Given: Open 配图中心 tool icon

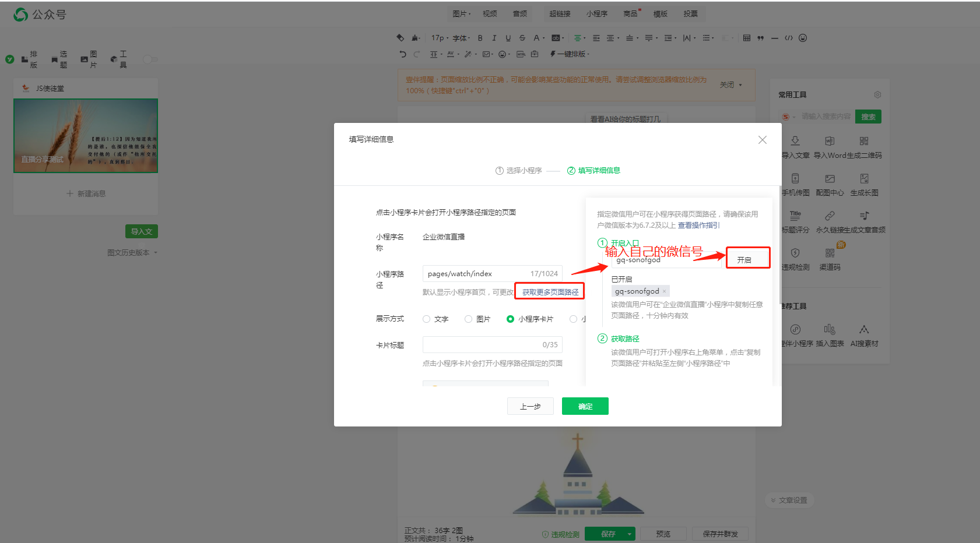Looking at the screenshot, I should [830, 178].
